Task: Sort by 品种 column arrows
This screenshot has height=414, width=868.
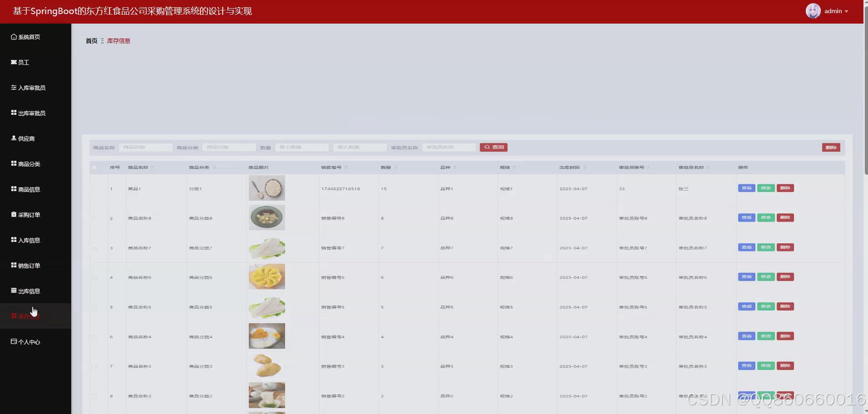Action: coord(455,168)
